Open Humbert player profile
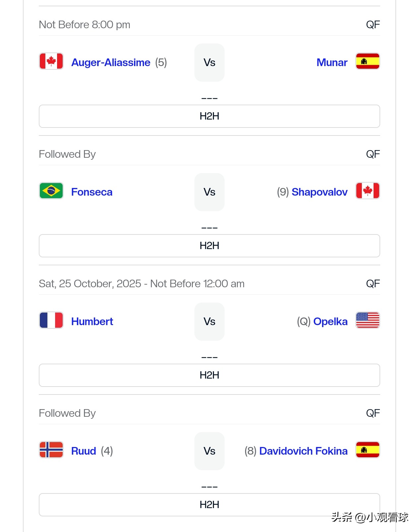418x532 pixels. 92,321
